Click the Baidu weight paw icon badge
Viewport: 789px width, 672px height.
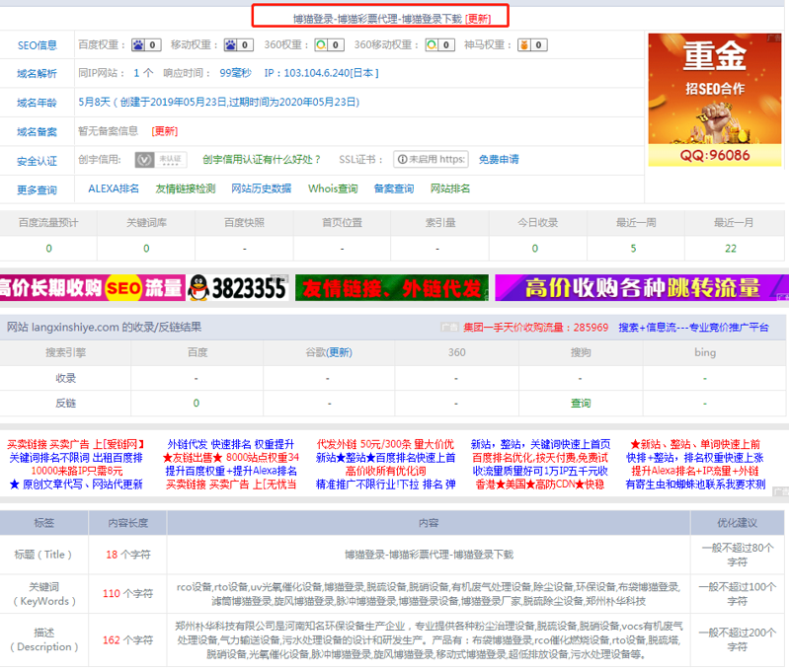point(146,44)
